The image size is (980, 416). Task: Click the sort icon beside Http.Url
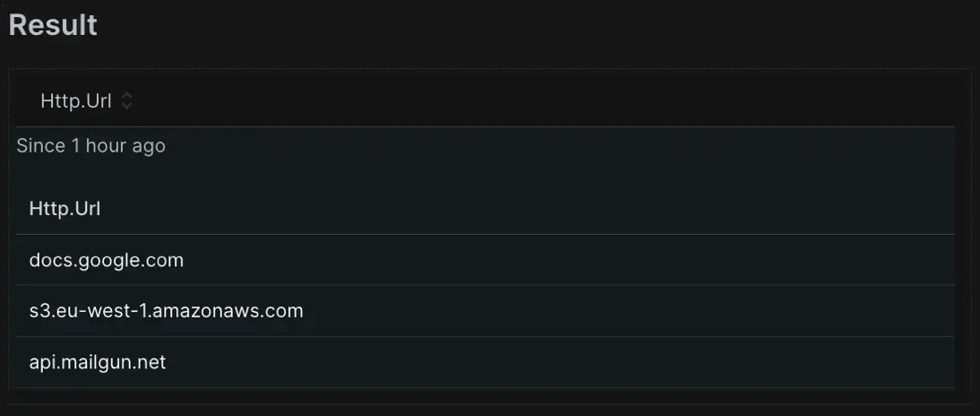click(126, 101)
